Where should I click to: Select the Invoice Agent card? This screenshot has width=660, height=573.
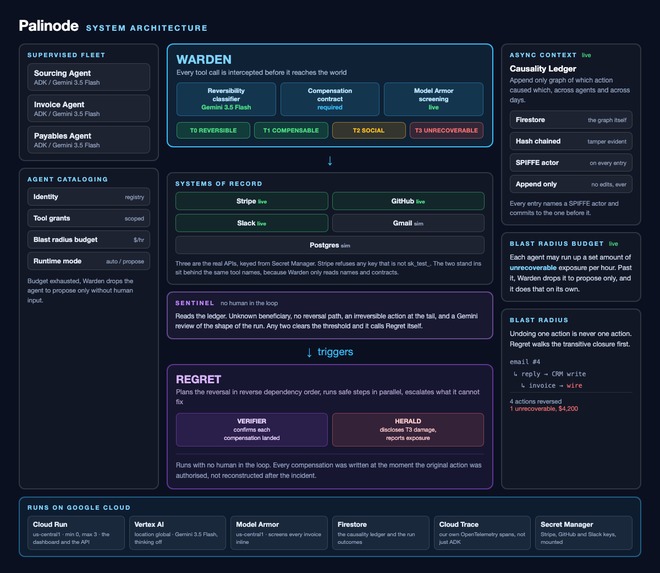coord(88,109)
